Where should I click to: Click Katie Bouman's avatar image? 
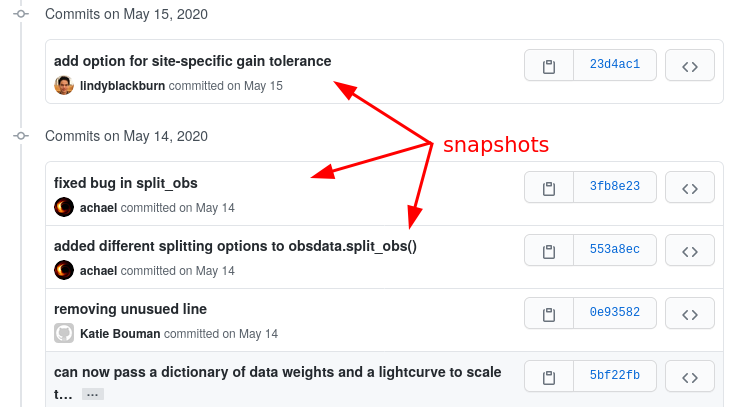(x=64, y=333)
